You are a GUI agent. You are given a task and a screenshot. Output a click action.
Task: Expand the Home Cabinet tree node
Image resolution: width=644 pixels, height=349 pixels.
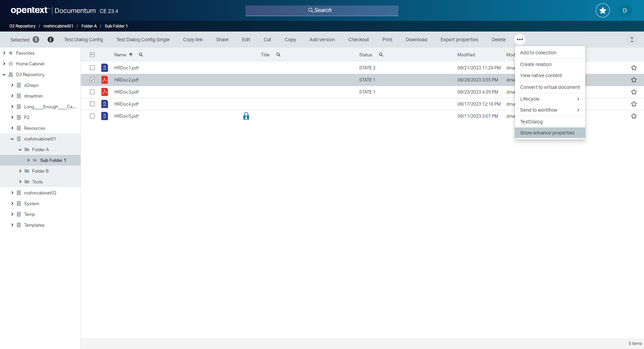click(x=4, y=64)
